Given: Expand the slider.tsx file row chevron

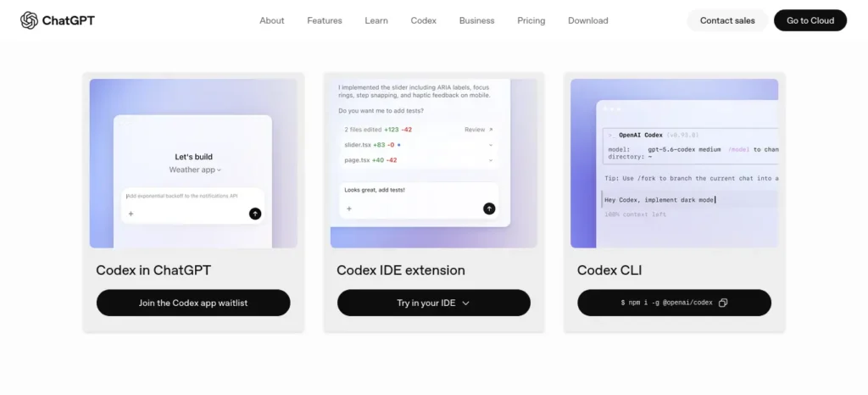Looking at the screenshot, I should pos(491,145).
